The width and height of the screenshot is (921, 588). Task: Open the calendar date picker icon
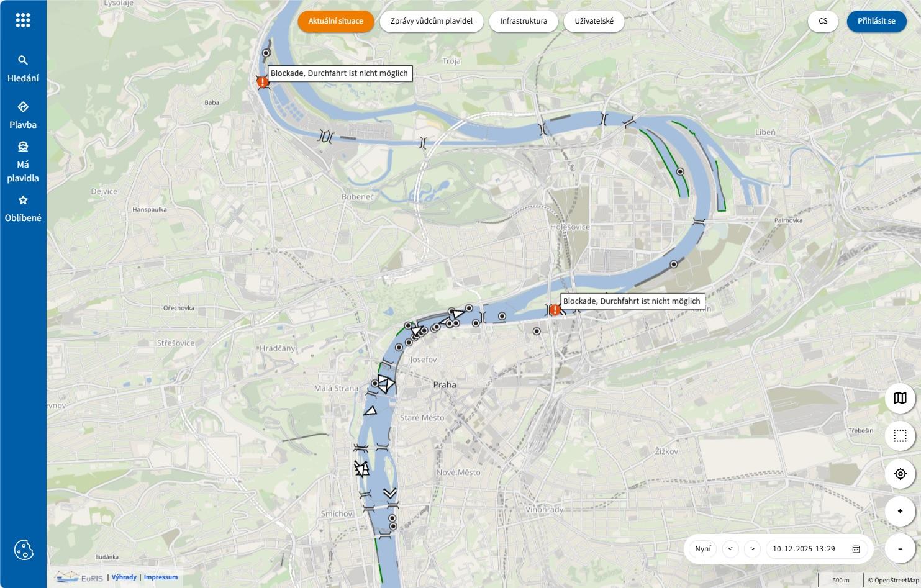[856, 549]
